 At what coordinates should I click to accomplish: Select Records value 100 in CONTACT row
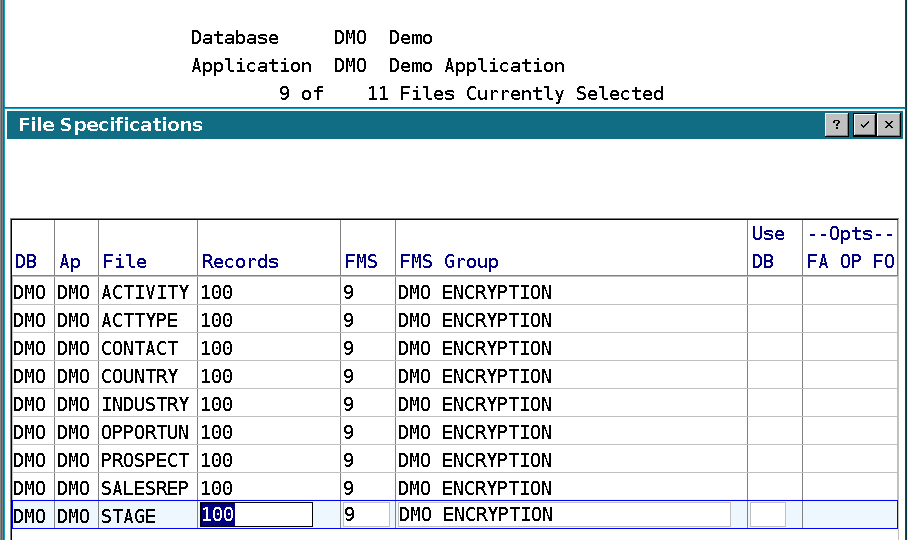point(217,348)
